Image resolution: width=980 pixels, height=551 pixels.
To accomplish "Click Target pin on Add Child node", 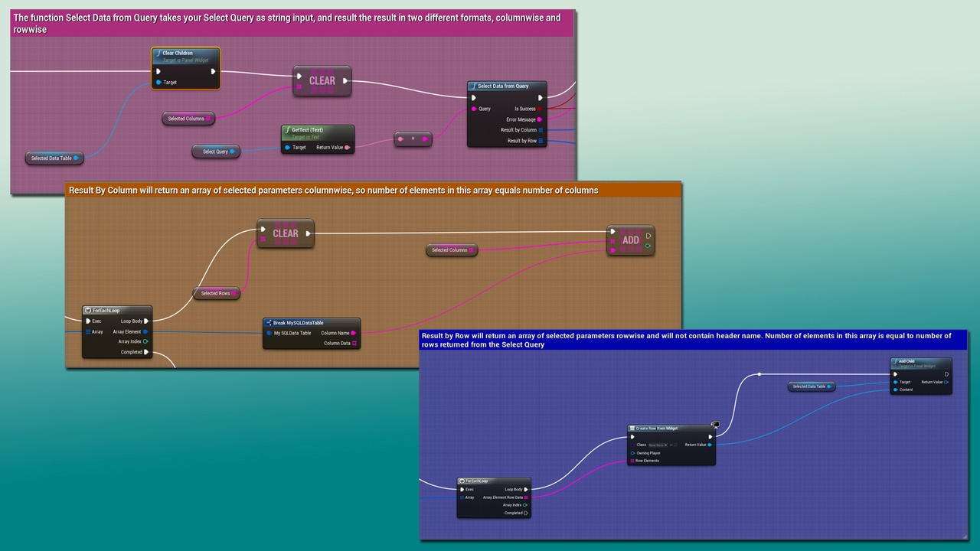I will click(x=895, y=382).
